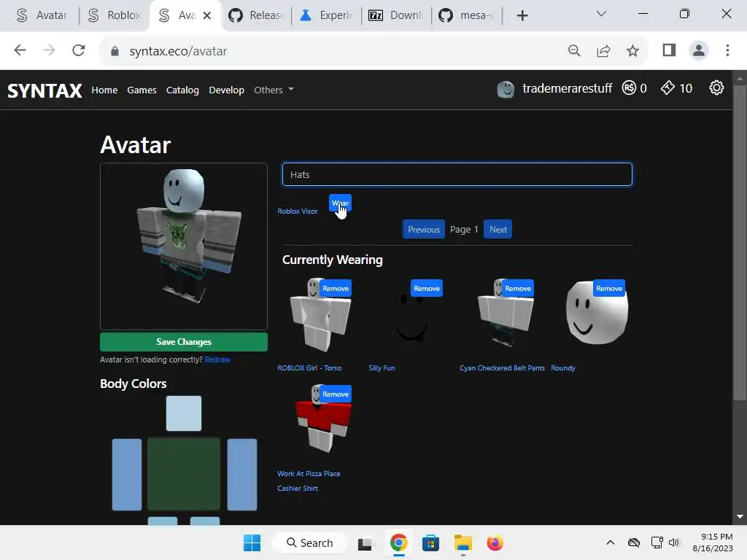Remove Cyan Checkered Belt Pants
Screen dimensions: 747x560
[518, 288]
